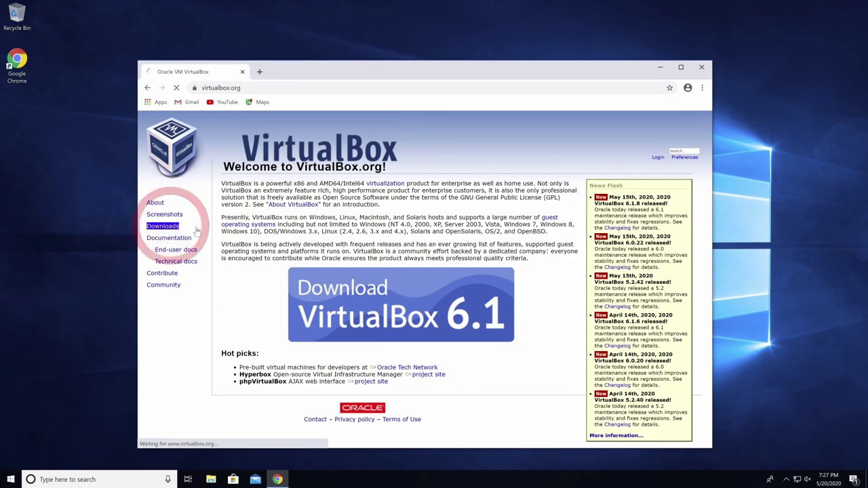Open the Chrome three-dot menu
The width and height of the screenshot is (868, 488).
click(x=702, y=87)
